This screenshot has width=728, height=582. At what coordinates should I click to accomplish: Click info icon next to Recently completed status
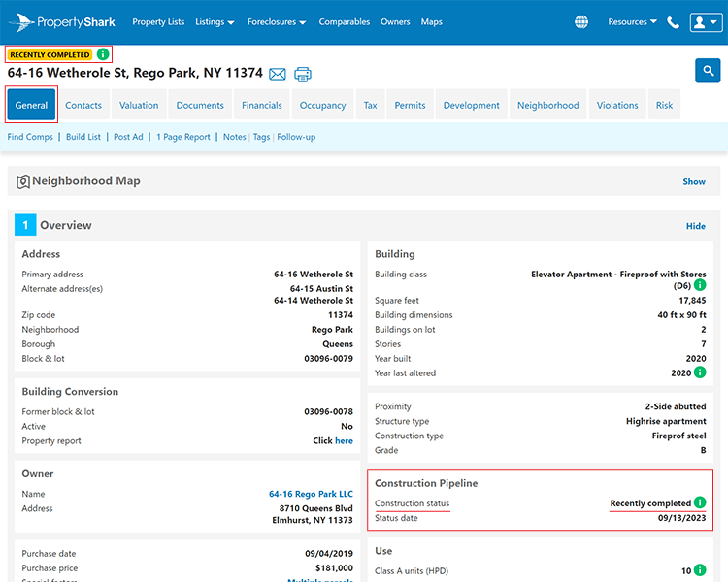(700, 502)
